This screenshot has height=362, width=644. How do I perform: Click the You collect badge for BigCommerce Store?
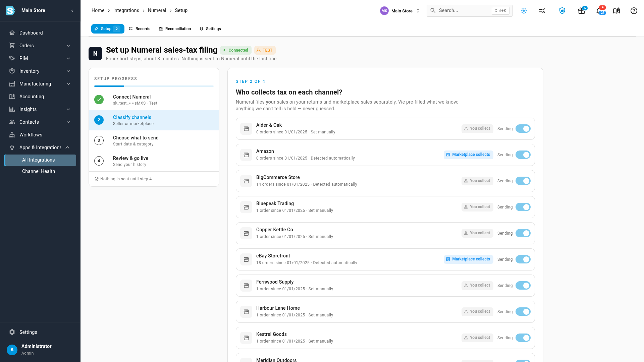pyautogui.click(x=477, y=181)
